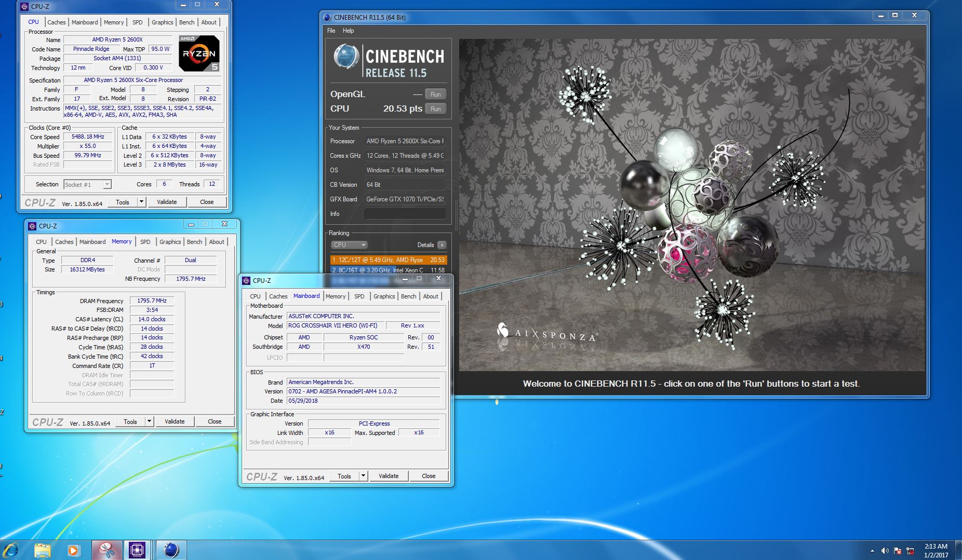Viewport: 962px width, 560px height.
Task: Switch to Cinebench taskbar icon
Action: tap(171, 550)
